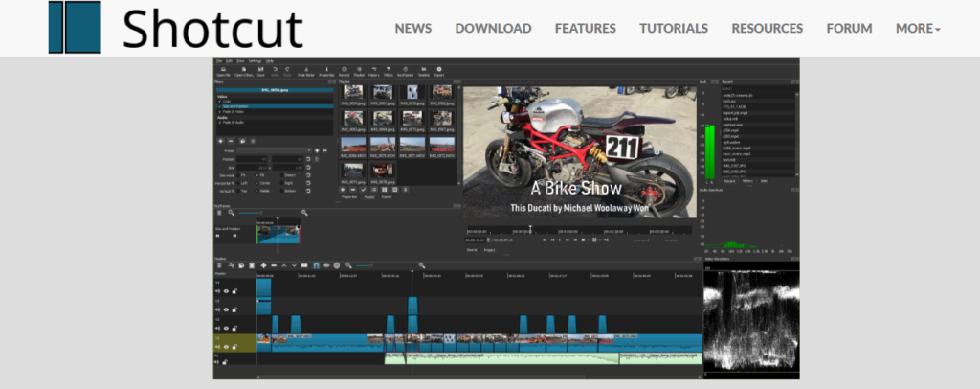Select the Left horizontal fit radio
This screenshot has width=980, height=389.
tap(238, 183)
